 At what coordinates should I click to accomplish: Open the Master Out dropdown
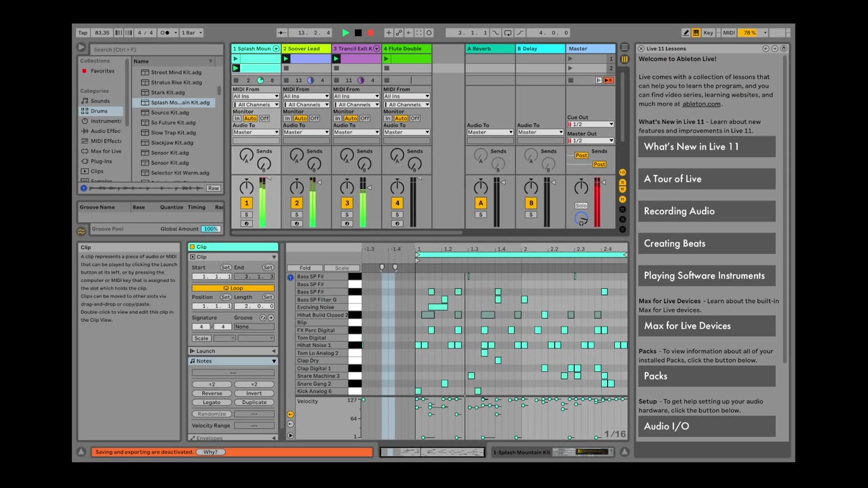[x=590, y=141]
